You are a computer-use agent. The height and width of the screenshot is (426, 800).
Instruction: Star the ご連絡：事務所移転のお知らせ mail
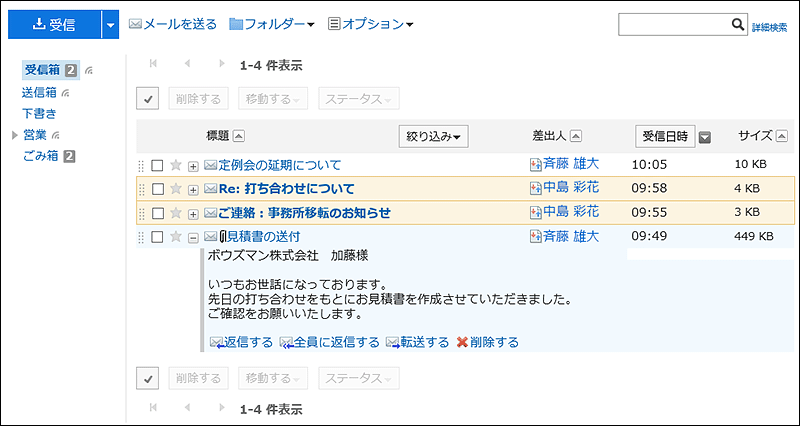176,213
